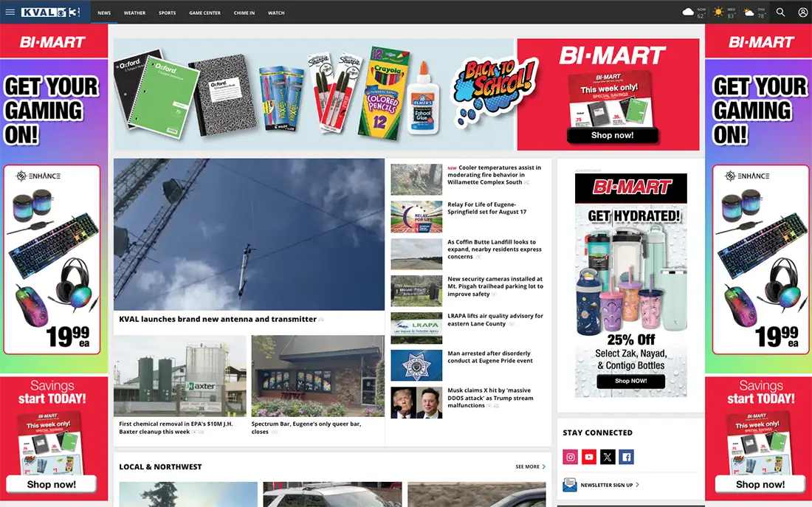Open Relay For Life of Eugene-Springfield story
This screenshot has height=507, width=812.
pos(486,208)
